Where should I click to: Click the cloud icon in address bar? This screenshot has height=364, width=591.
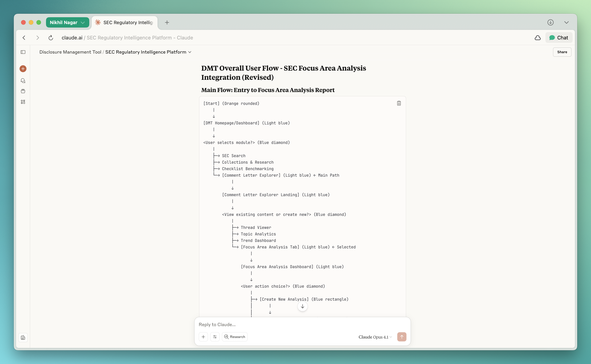tap(538, 38)
